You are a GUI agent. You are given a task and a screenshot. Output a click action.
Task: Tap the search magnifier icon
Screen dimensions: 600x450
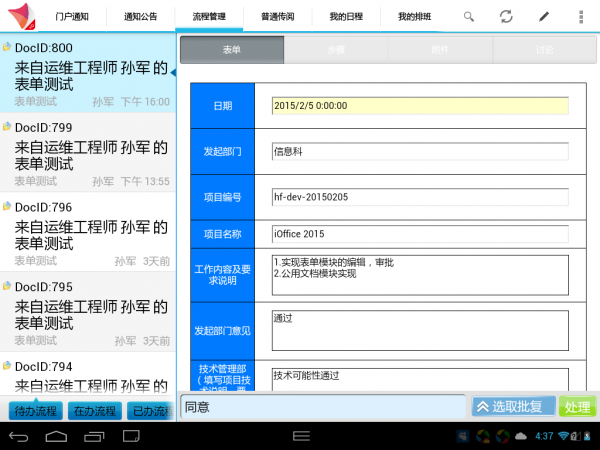[469, 17]
